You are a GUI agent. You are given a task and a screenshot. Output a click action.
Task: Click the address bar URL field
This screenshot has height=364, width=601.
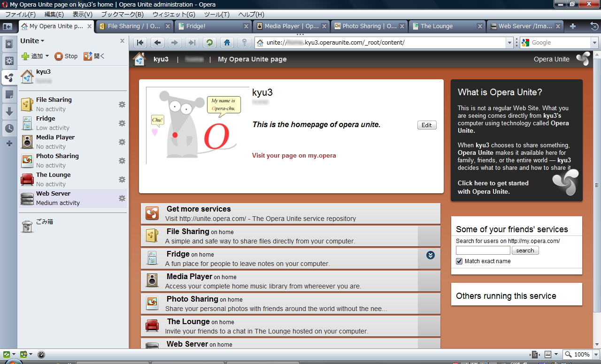point(385,43)
